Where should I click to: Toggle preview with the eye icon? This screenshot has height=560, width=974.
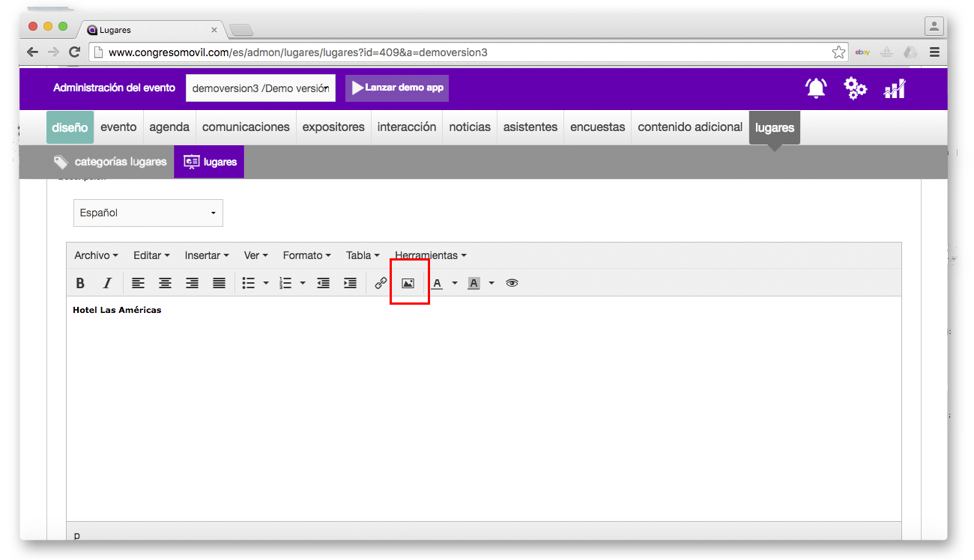point(512,283)
